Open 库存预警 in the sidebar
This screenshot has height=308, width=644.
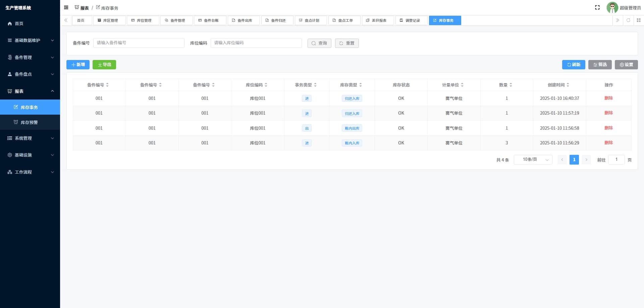point(30,122)
